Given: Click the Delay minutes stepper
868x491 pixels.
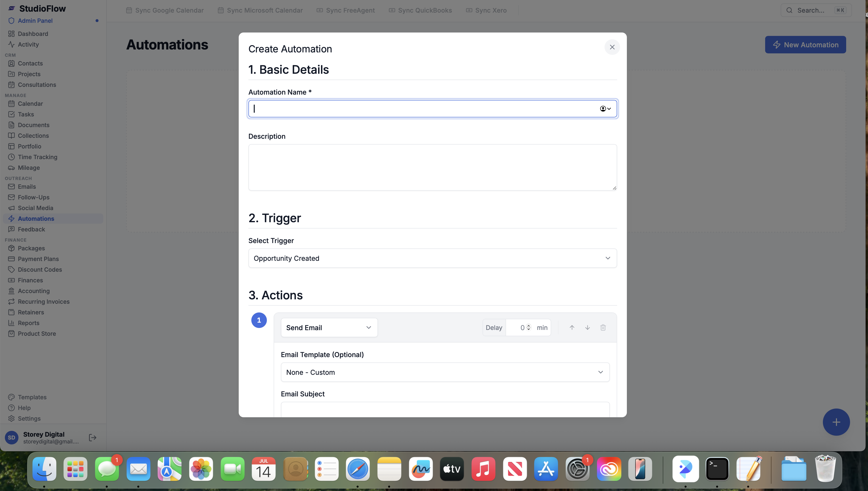Looking at the screenshot, I should coord(528,327).
